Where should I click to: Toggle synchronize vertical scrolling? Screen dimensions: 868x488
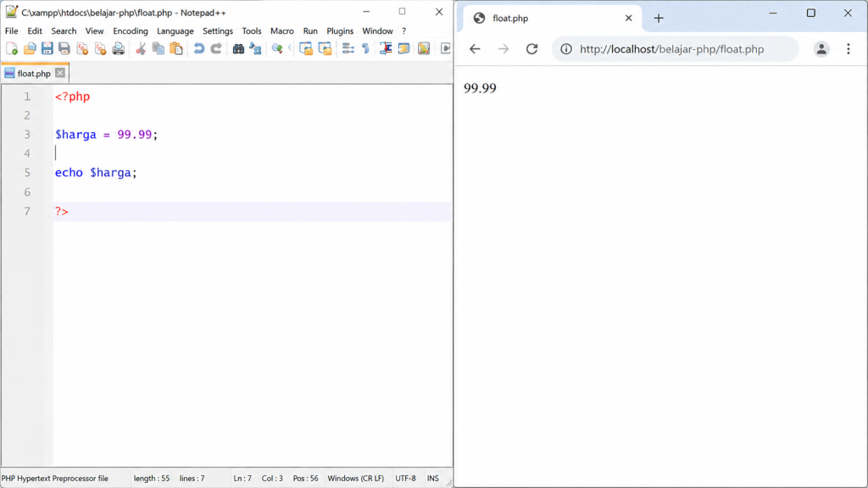305,48
